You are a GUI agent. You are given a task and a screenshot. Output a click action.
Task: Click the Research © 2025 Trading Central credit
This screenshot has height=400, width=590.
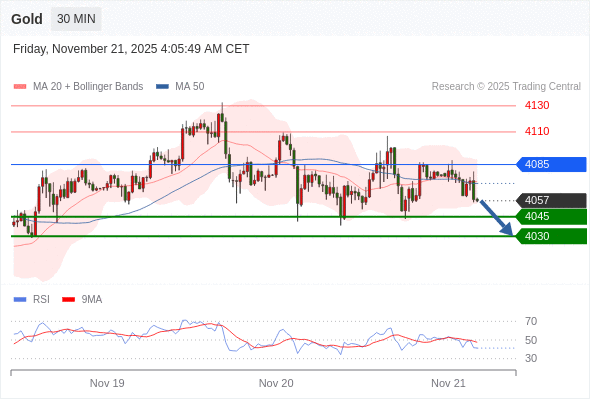click(x=506, y=87)
